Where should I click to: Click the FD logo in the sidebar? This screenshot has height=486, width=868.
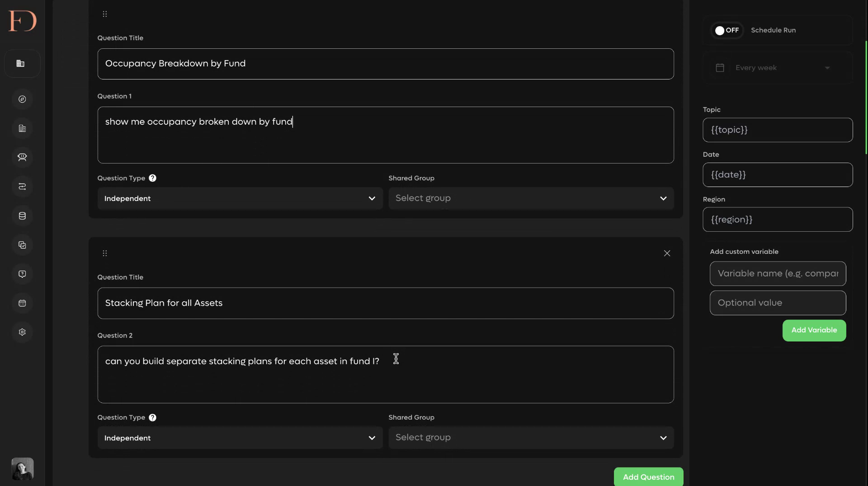(x=22, y=21)
